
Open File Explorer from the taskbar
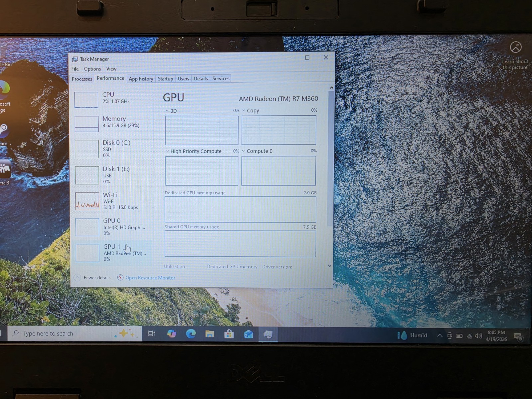pos(210,333)
